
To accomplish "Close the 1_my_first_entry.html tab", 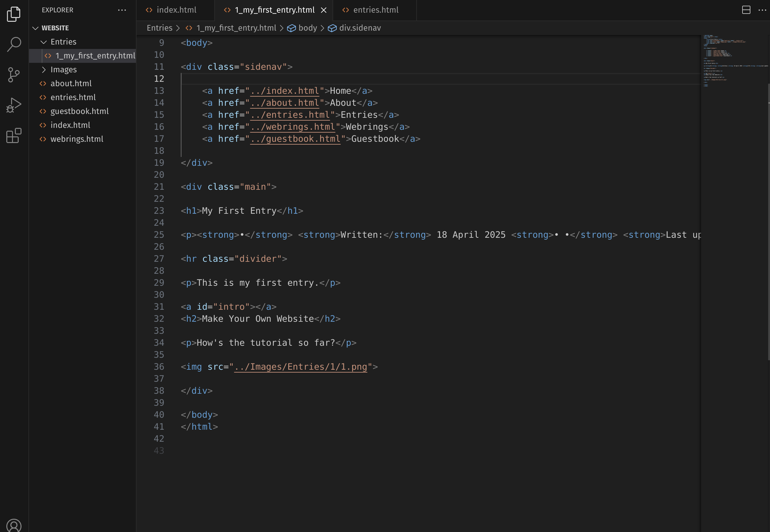I will 323,10.
